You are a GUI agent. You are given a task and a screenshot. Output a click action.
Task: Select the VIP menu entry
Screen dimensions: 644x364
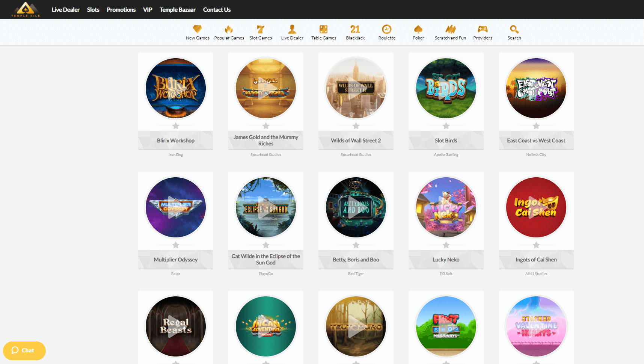click(148, 10)
